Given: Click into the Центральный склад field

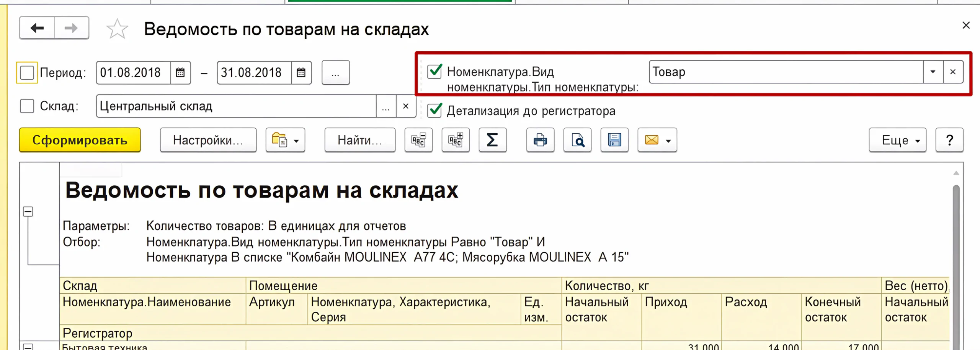Looking at the screenshot, I should point(236,106).
